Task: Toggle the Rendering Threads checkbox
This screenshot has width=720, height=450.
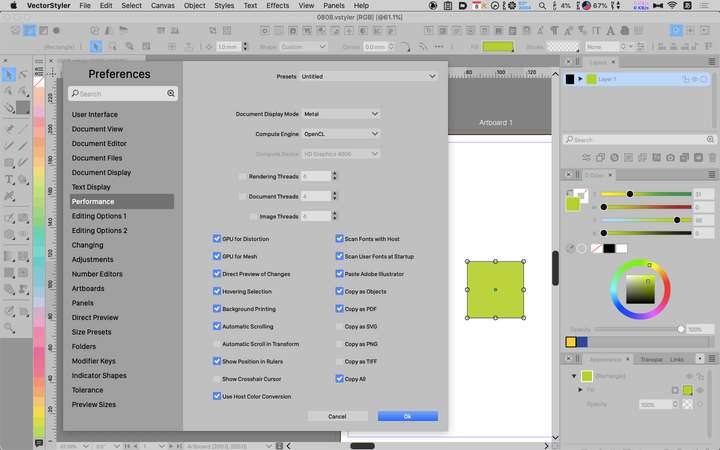Action: [x=242, y=176]
